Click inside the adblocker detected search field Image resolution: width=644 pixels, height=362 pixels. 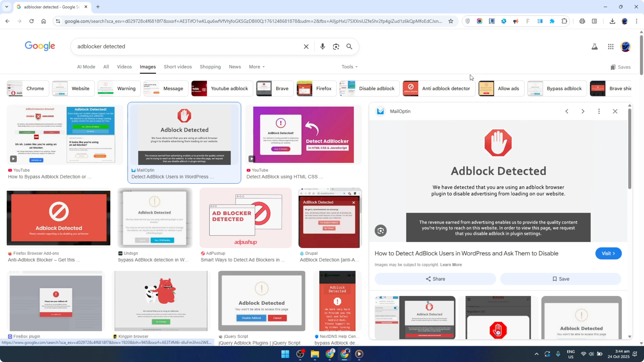point(175,47)
